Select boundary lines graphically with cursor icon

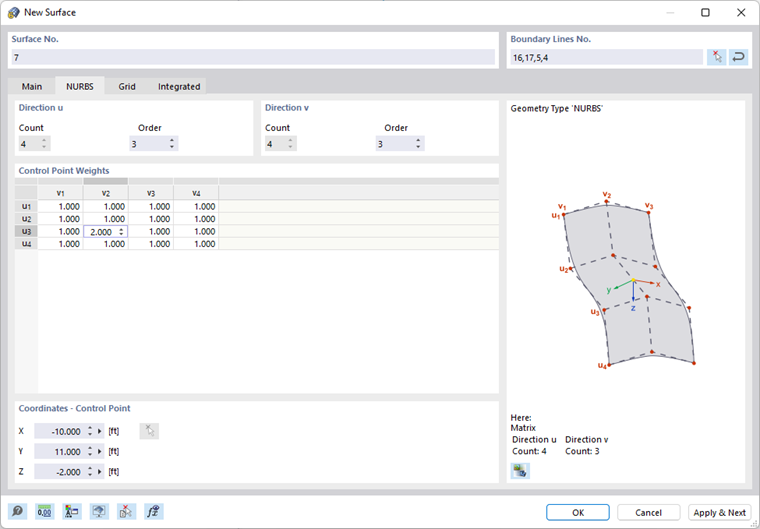tap(717, 57)
